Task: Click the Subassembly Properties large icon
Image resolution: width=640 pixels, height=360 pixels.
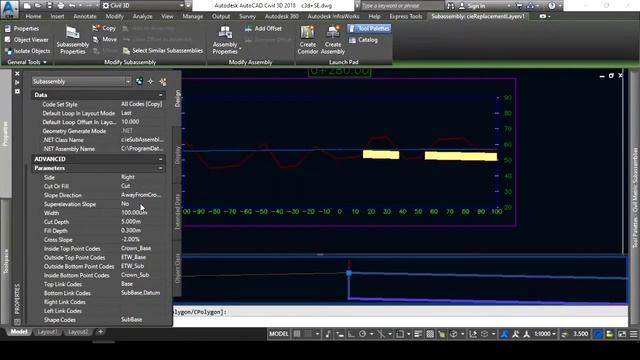Action: 73,40
